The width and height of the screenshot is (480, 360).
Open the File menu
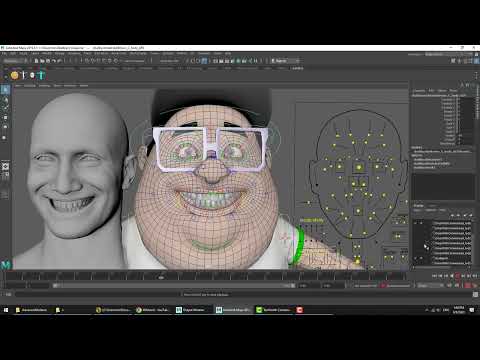[4, 53]
